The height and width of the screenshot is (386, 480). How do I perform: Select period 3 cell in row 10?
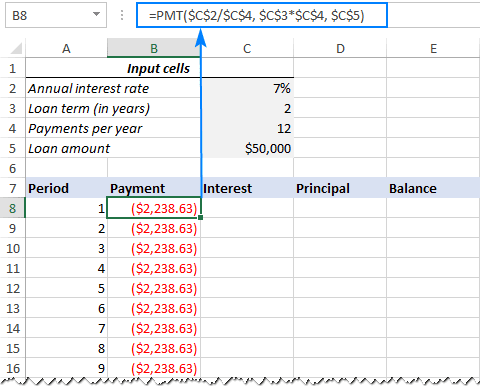(x=66, y=248)
